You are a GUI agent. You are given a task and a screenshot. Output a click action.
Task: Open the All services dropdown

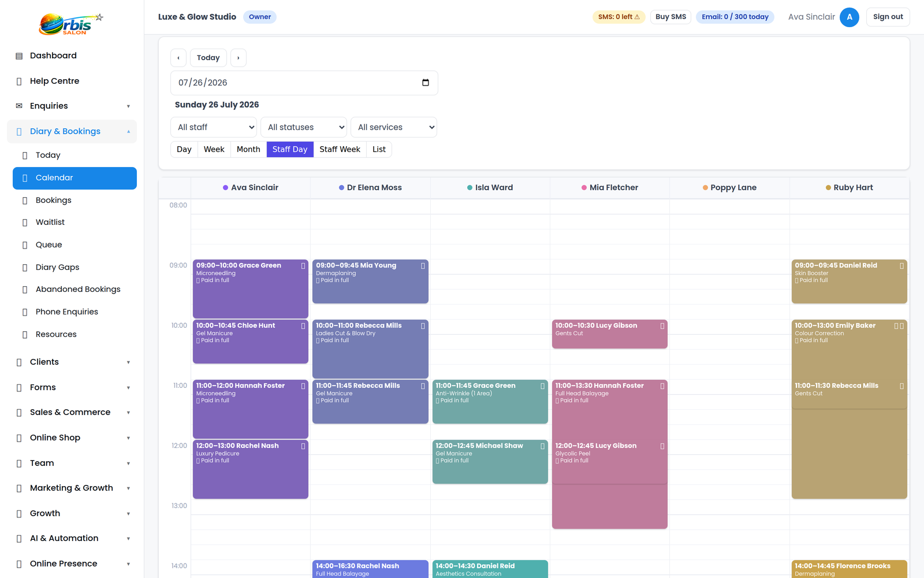394,127
